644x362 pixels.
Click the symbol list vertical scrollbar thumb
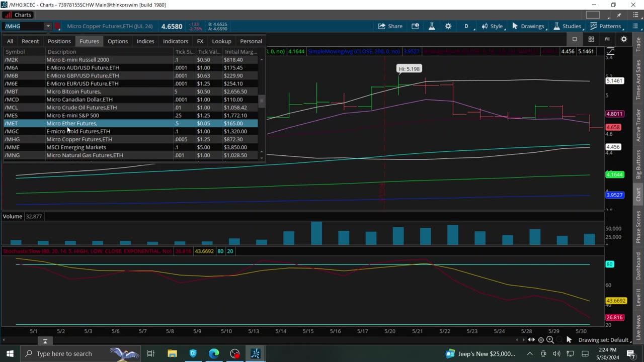[x=261, y=101]
